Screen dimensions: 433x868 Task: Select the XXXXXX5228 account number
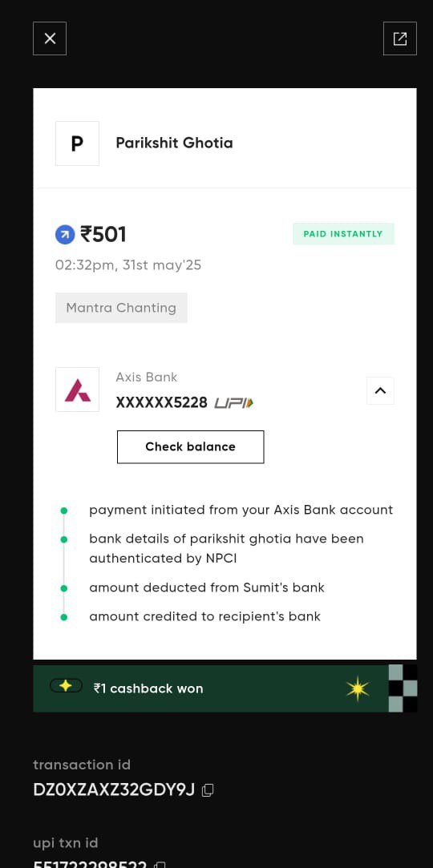coord(162,403)
